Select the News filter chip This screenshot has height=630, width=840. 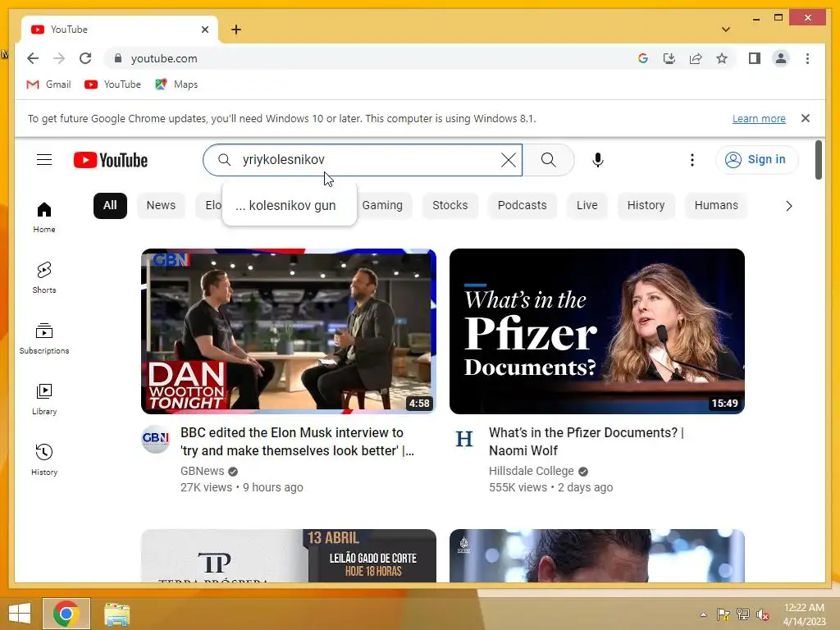tap(161, 206)
